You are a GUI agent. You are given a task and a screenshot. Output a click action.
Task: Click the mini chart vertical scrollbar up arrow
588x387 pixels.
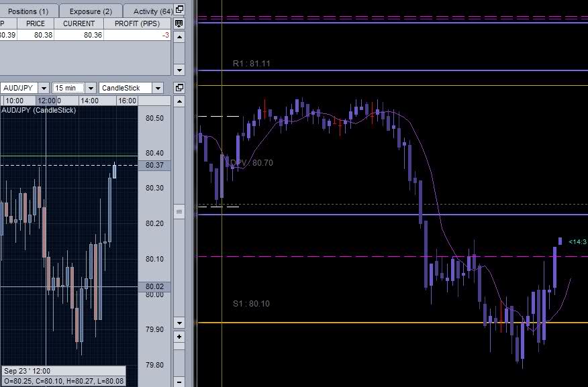pyautogui.click(x=179, y=101)
